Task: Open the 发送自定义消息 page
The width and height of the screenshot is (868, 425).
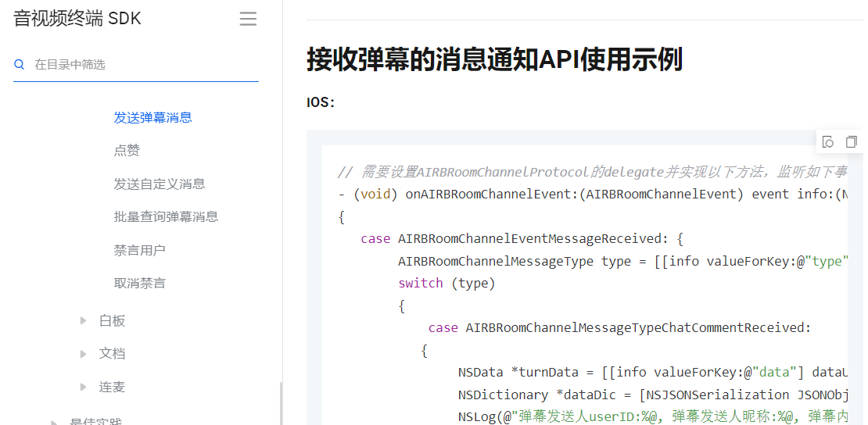Action: coord(160,184)
